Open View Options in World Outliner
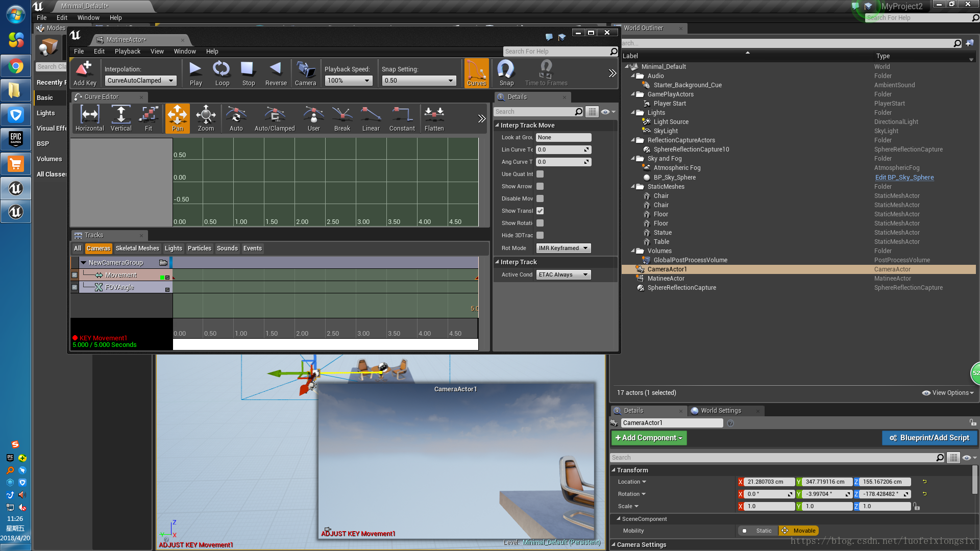Screen dimensions: 980x551 [x=948, y=393]
